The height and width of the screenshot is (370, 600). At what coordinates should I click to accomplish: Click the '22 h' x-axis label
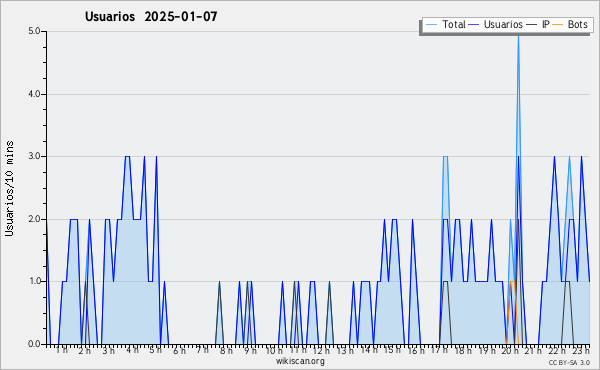point(557,350)
